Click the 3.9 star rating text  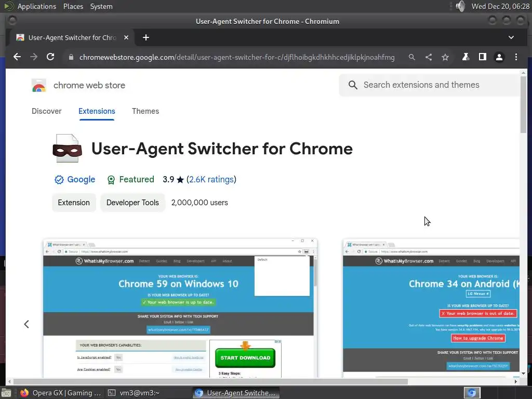[x=173, y=179]
